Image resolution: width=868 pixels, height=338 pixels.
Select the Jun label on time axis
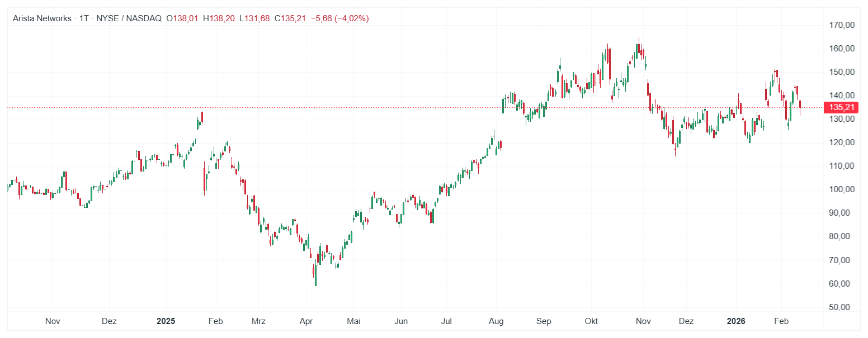coord(401,321)
